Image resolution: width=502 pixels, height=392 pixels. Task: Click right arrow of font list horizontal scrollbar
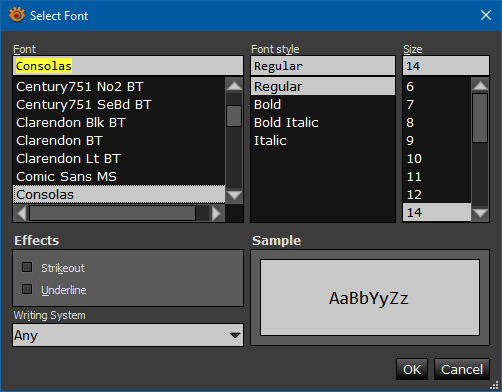tap(217, 213)
